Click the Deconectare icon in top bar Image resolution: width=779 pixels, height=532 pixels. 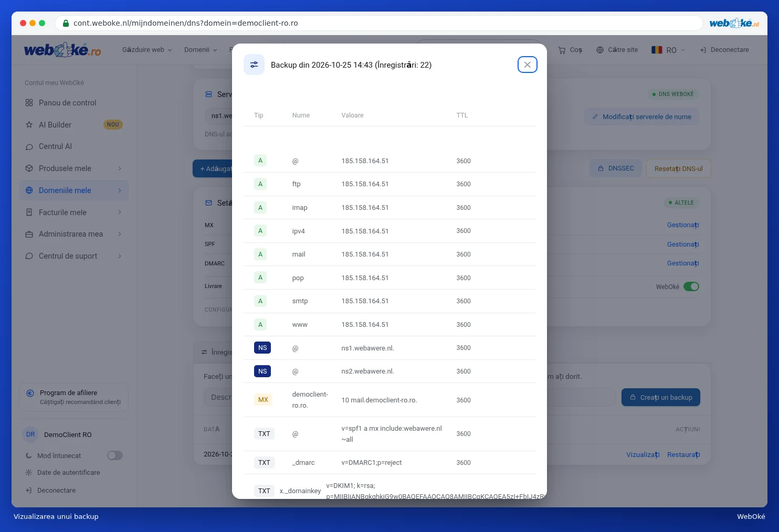click(703, 50)
